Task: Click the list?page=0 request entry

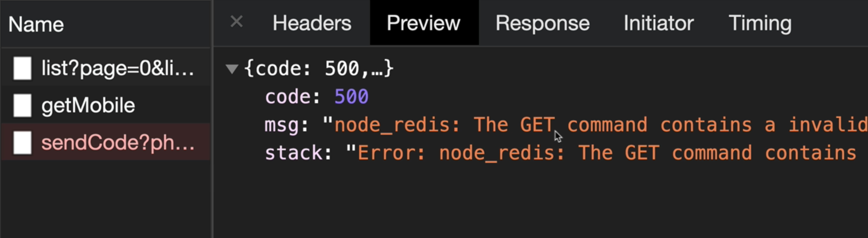Action: coord(117,68)
